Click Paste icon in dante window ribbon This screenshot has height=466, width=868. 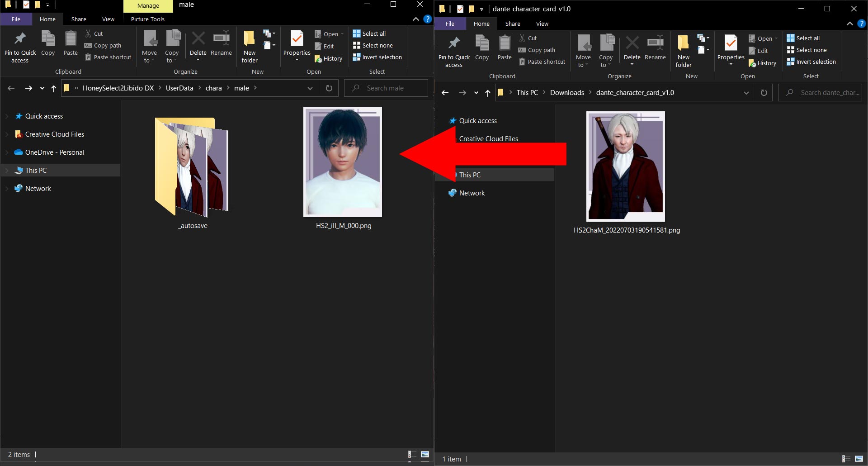505,48
